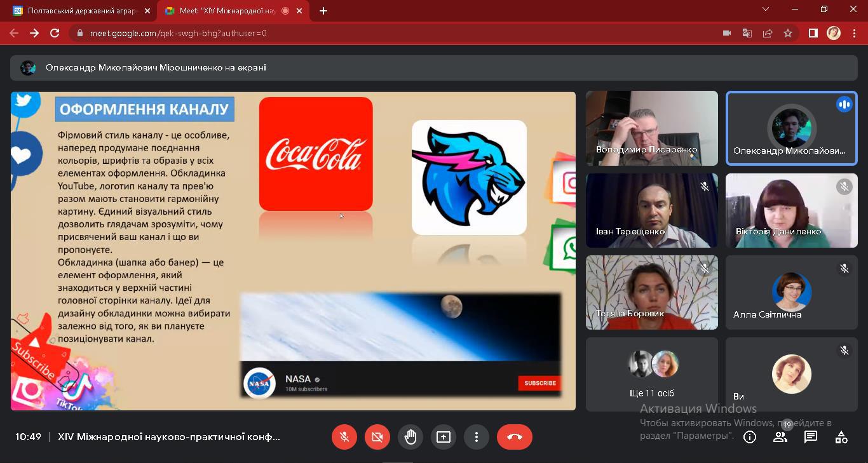Select Вікторія Даниленко video tile
868x463 pixels.
[x=792, y=210]
